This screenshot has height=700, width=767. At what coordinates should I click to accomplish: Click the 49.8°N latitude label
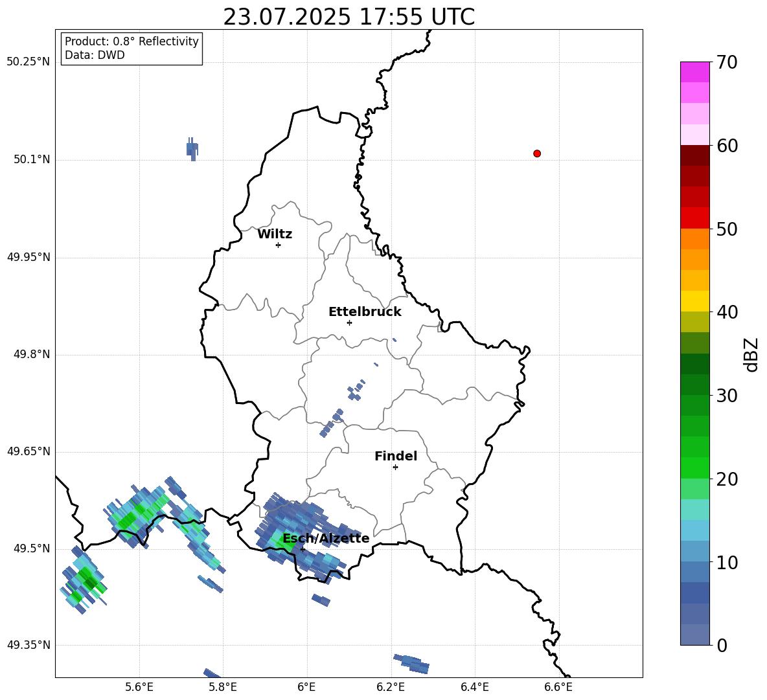[x=32, y=354]
